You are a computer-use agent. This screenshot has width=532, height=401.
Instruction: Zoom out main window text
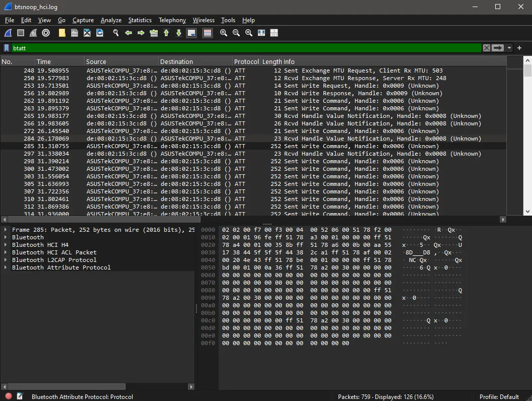tap(236, 33)
